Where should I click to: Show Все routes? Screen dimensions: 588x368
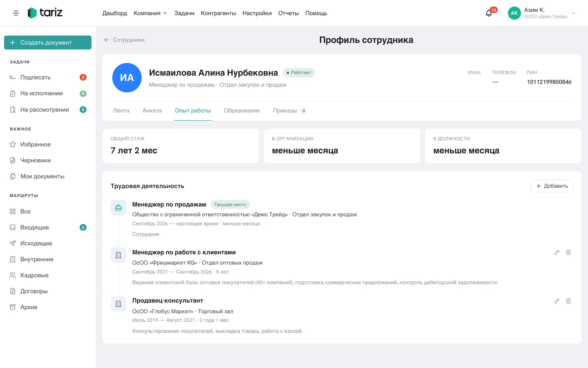(48, 211)
